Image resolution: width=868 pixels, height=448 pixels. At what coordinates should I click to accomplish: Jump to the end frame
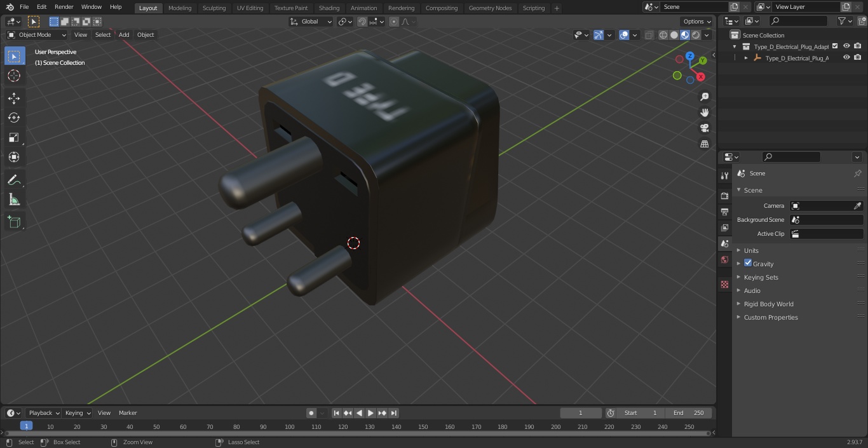coord(394,413)
